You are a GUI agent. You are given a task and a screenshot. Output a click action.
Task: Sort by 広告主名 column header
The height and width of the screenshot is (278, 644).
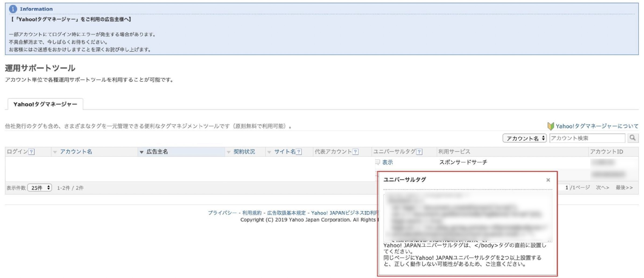pos(157,152)
